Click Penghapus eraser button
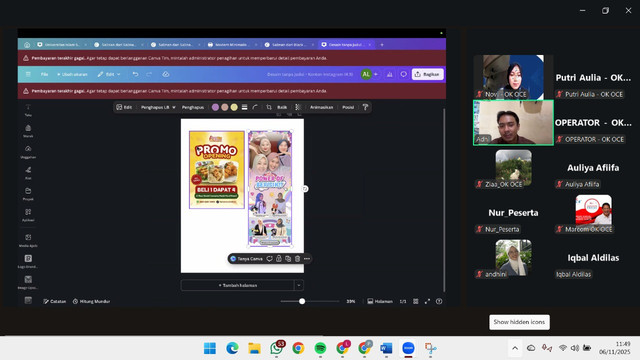This screenshot has height=360, width=640. 193,107
